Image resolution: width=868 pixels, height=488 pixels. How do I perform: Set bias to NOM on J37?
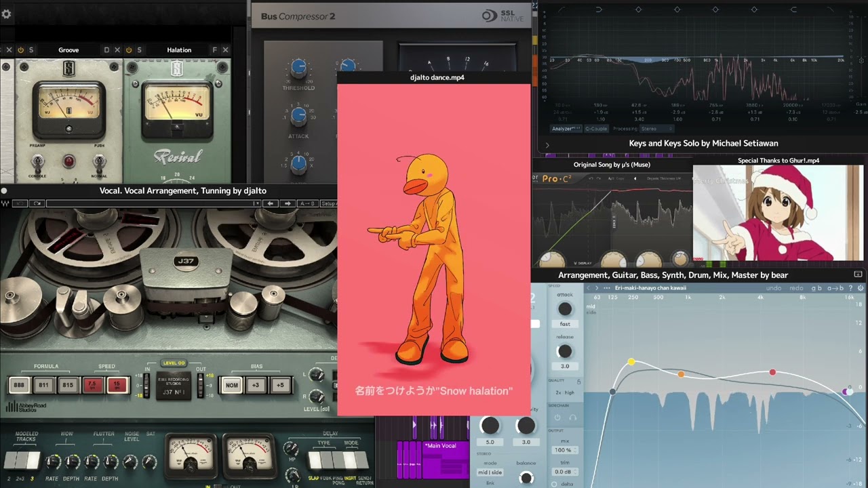click(x=232, y=385)
